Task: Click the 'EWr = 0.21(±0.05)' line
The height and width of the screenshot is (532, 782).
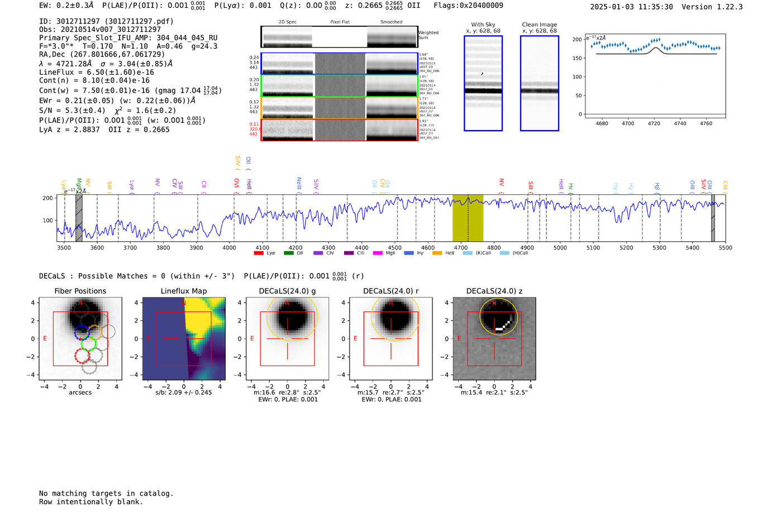Action: 117,101
